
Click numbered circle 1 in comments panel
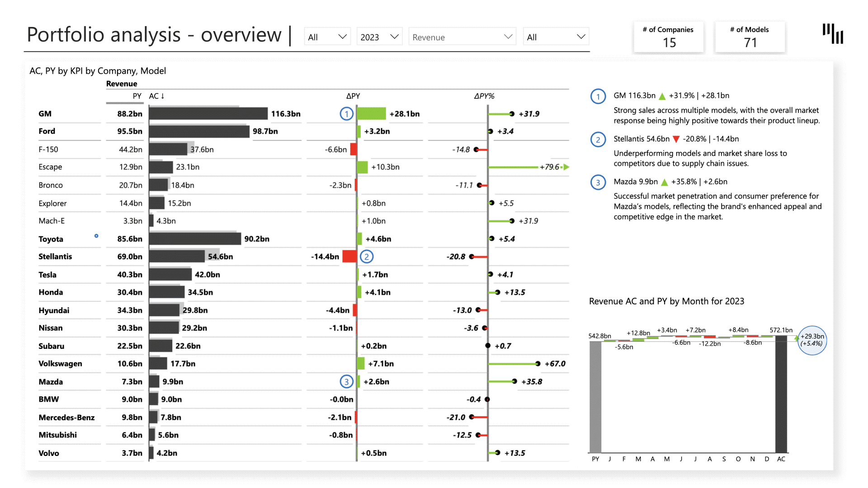pos(598,96)
